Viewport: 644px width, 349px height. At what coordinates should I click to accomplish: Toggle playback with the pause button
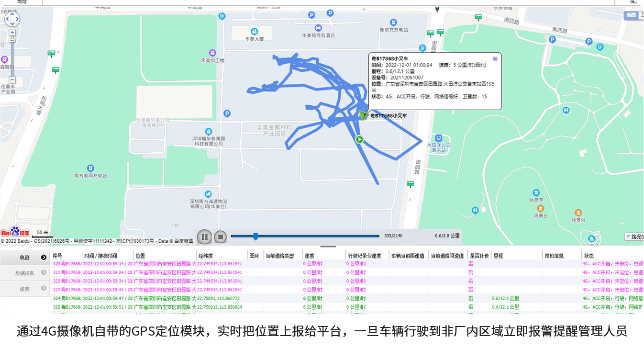tap(204, 236)
